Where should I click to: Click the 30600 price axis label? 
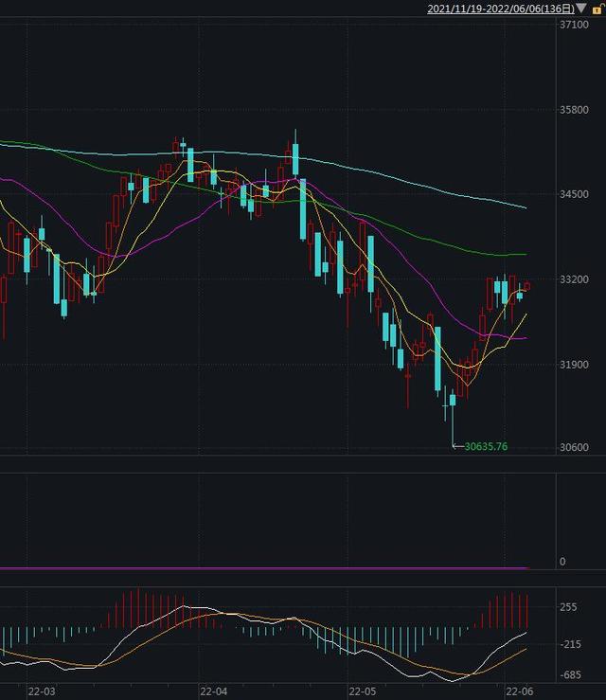[574, 449]
